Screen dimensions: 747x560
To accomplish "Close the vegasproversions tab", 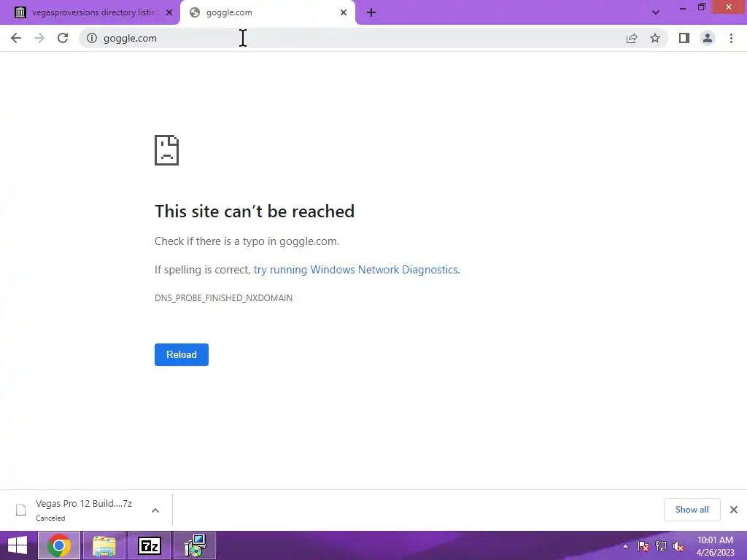I will (169, 12).
